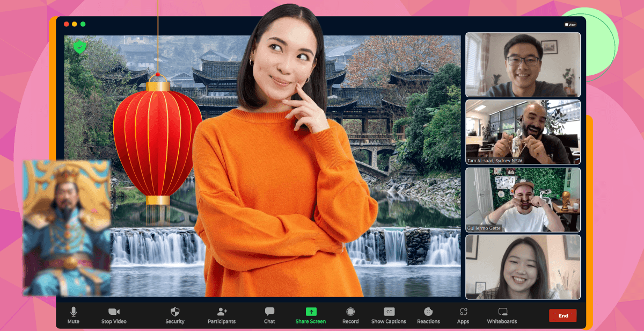Select the bottom smiling woman's video tile
This screenshot has height=331, width=644.
pyautogui.click(x=523, y=267)
